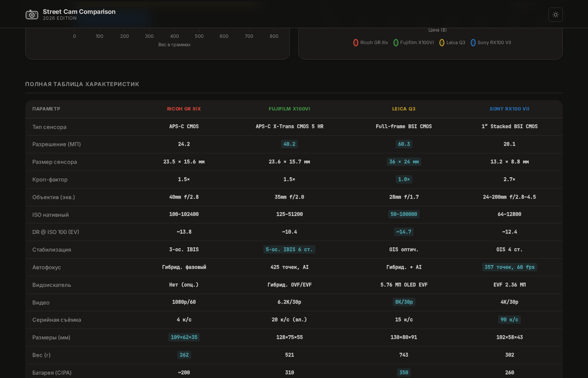Select the SONY RX100 VII column header
Screen dimensions: 588x378
pos(510,109)
